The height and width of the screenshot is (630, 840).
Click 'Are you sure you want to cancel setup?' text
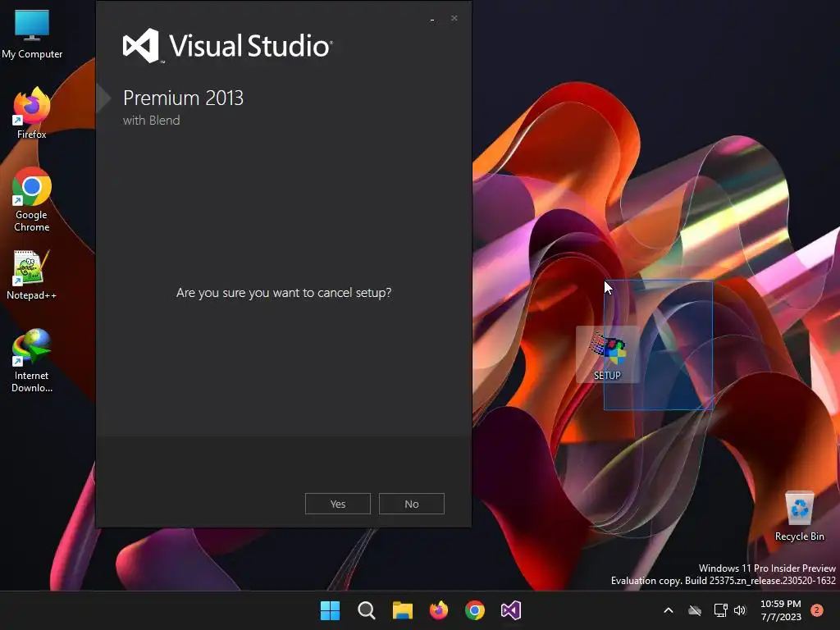click(x=284, y=293)
